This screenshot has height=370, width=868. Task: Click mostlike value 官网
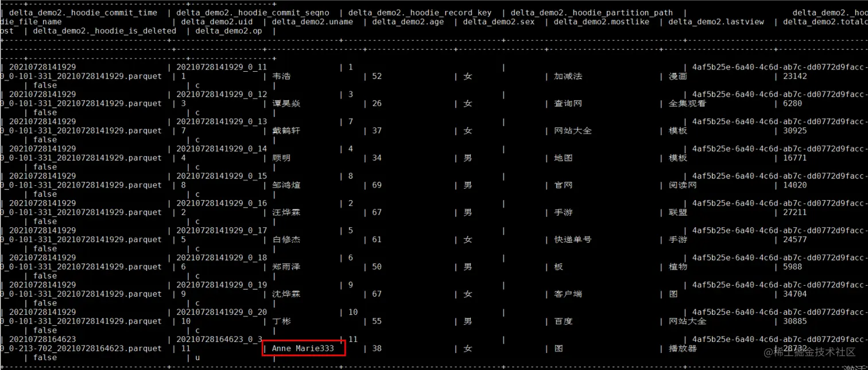[x=563, y=185]
